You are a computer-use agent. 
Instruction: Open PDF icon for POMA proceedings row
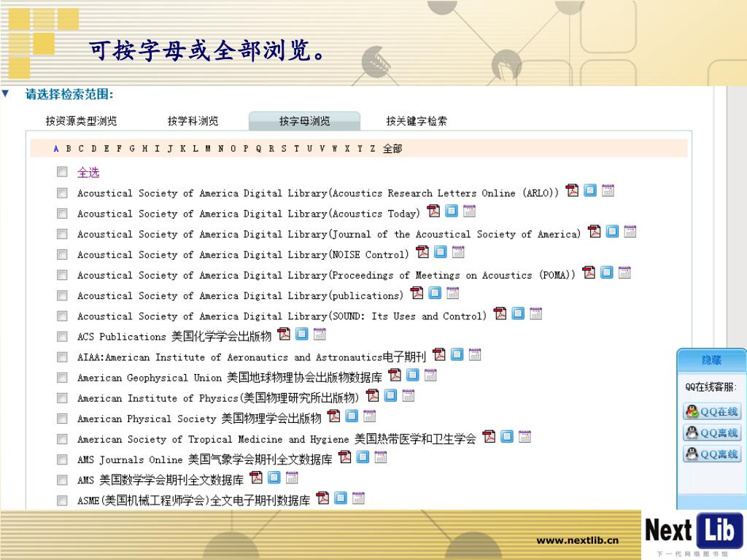[x=589, y=273]
